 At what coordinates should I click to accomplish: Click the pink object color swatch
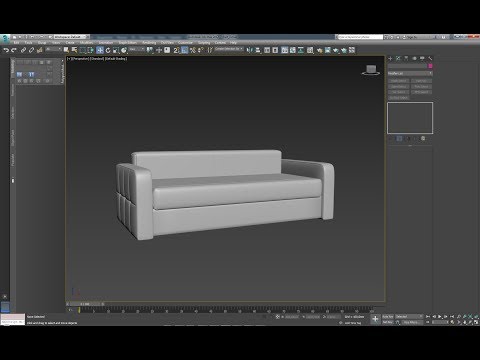[430, 66]
